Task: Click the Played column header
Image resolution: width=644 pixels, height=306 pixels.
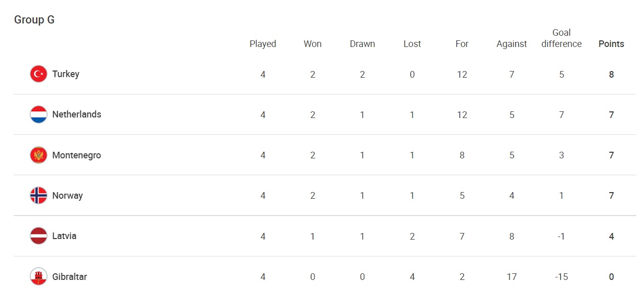Action: click(x=263, y=44)
